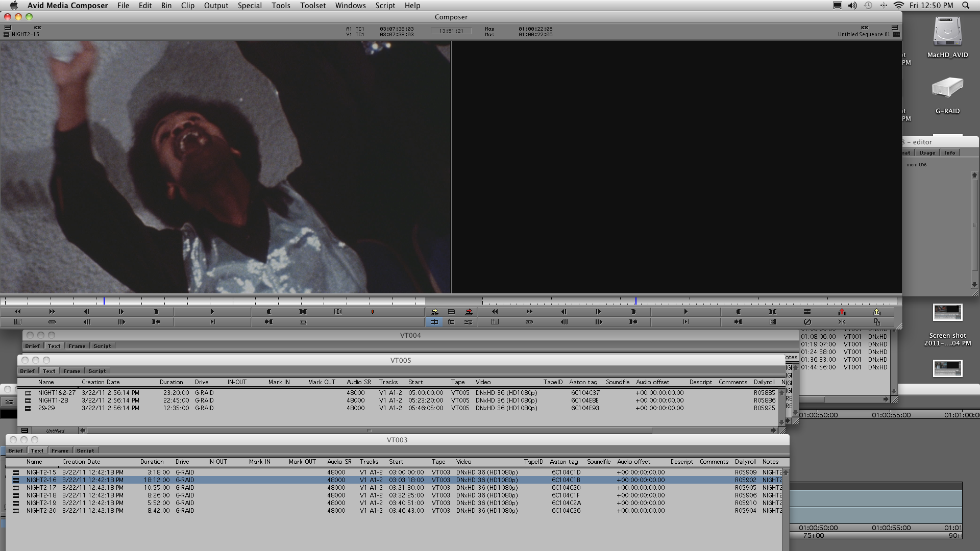Select the NIGHT2-18 clip row in VT003 bin
This screenshot has height=551, width=980.
[x=41, y=495]
